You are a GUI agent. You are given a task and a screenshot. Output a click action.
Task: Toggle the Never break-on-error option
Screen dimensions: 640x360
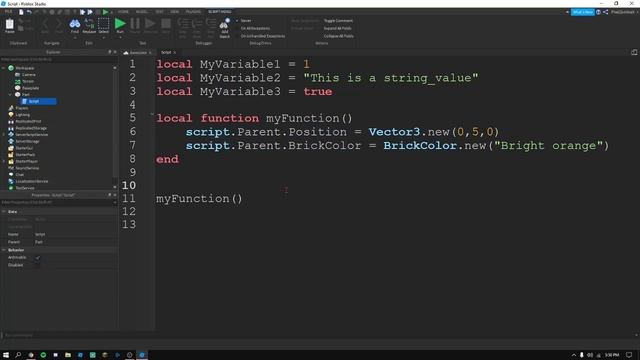click(x=244, y=20)
